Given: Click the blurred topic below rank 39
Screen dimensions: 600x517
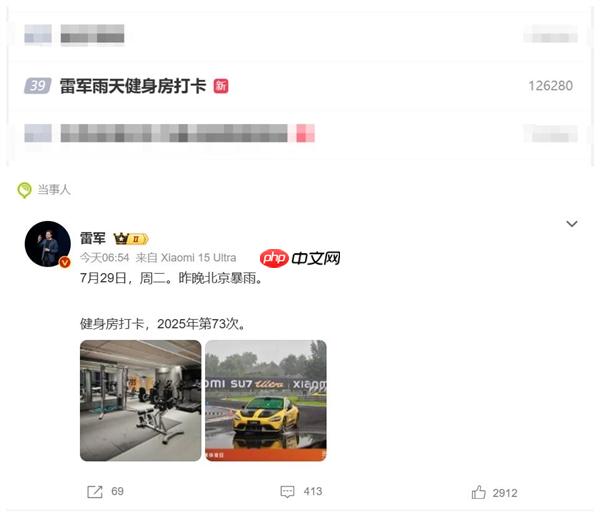Looking at the screenshot, I should 188,133.
